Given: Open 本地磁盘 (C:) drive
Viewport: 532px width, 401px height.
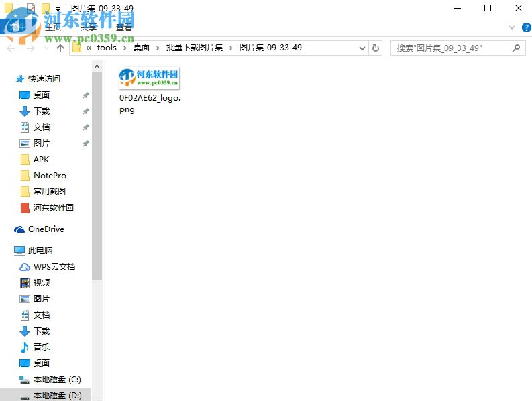Looking at the screenshot, I should pyautogui.click(x=57, y=380).
